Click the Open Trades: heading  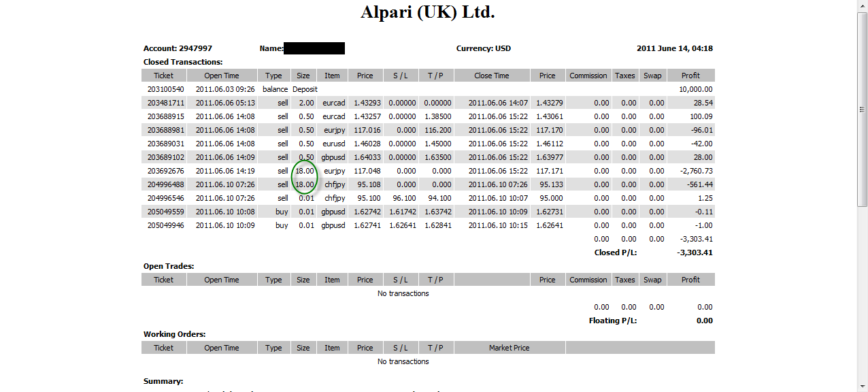tap(169, 266)
